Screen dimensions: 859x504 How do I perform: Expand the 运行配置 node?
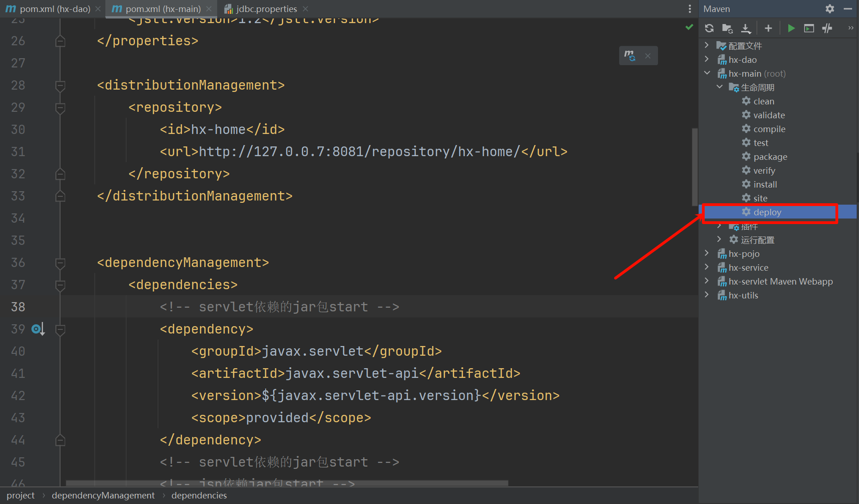719,239
